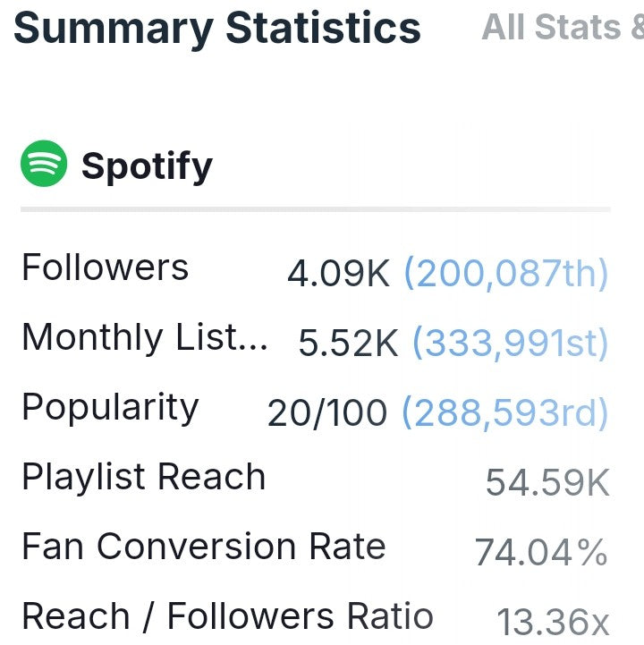This screenshot has height=645, width=644.
Task: Select the Summary Statistics heading tab
Action: [x=217, y=29]
